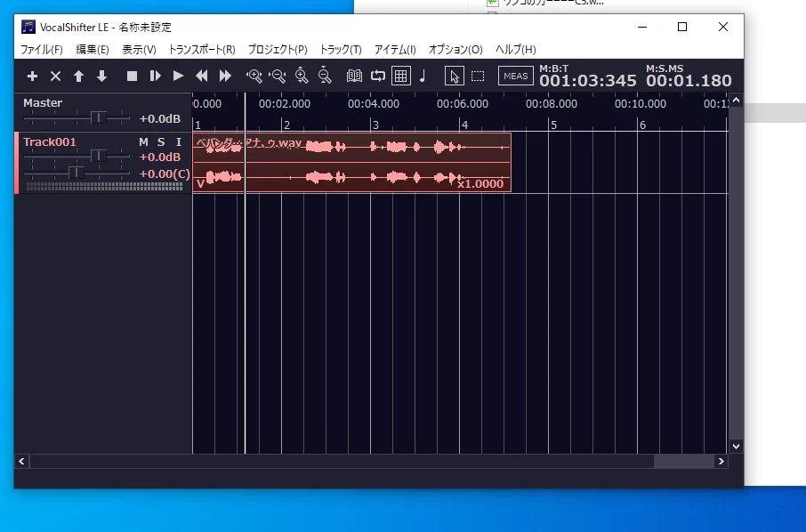Click the x1.0000 rate label on clip
The width and height of the screenshot is (806, 532).
coord(480,183)
